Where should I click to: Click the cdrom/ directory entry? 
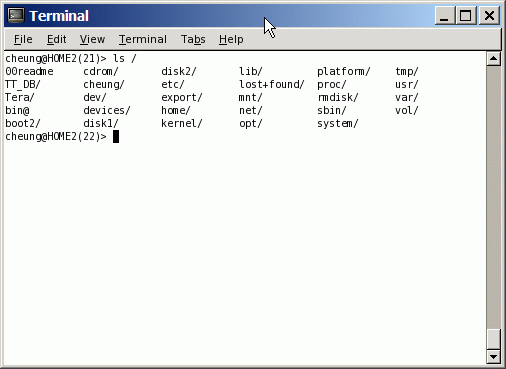pos(101,71)
